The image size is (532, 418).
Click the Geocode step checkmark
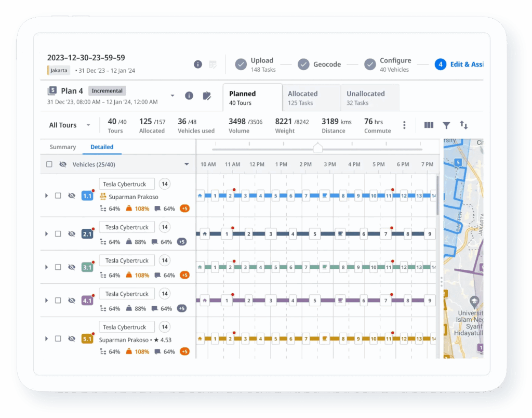coord(304,64)
